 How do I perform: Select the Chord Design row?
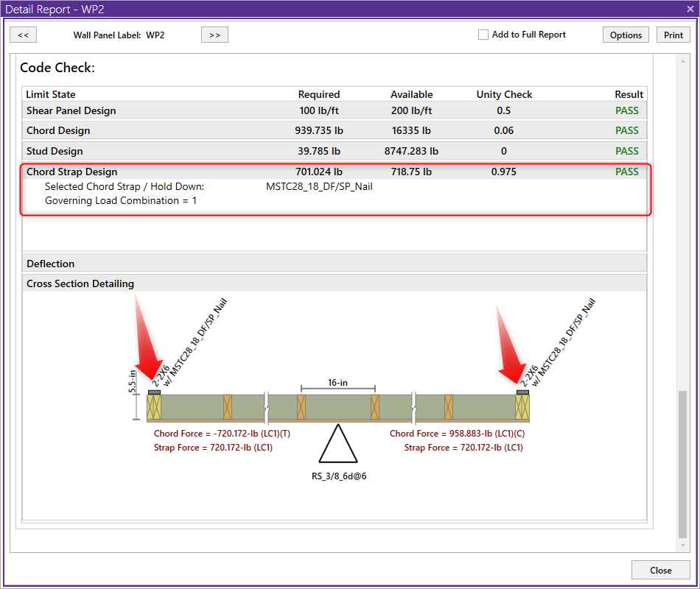pyautogui.click(x=58, y=130)
